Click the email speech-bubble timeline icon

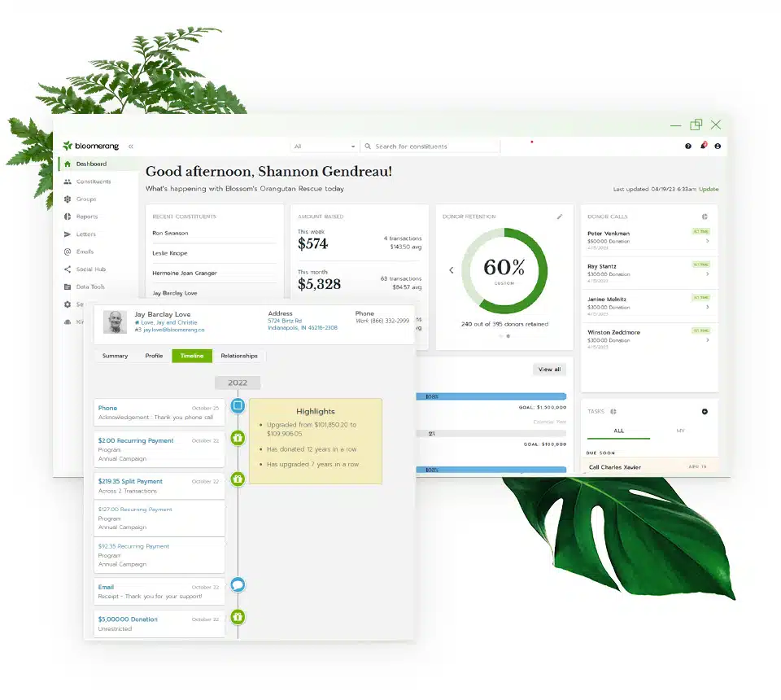pyautogui.click(x=238, y=584)
